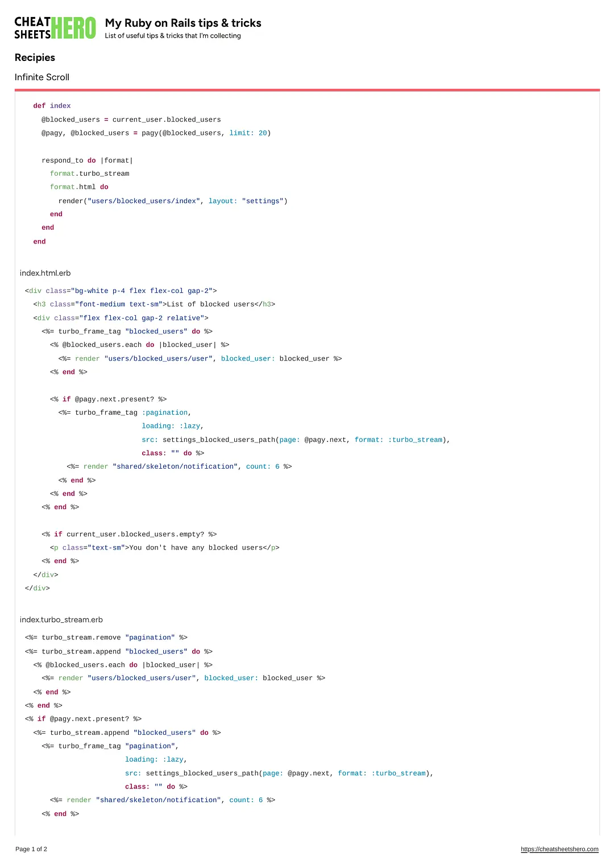Click the 'format.html do' line

[79, 187]
